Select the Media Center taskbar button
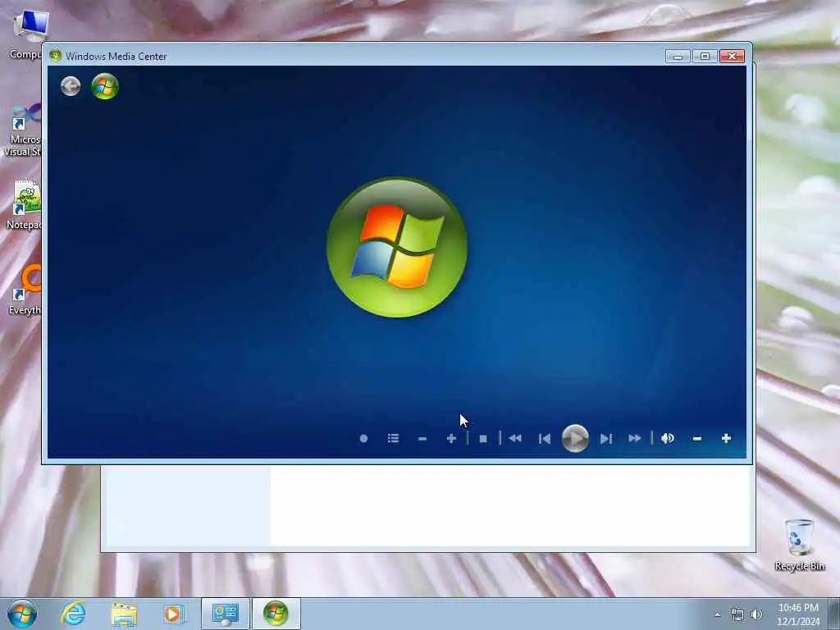The width and height of the screenshot is (840, 630). (x=276, y=614)
